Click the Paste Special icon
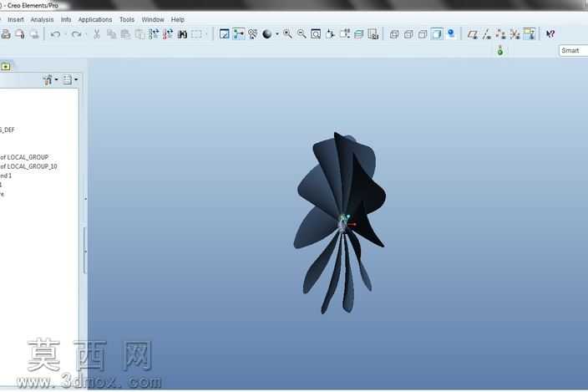The width and height of the screenshot is (588, 392). coord(139,34)
